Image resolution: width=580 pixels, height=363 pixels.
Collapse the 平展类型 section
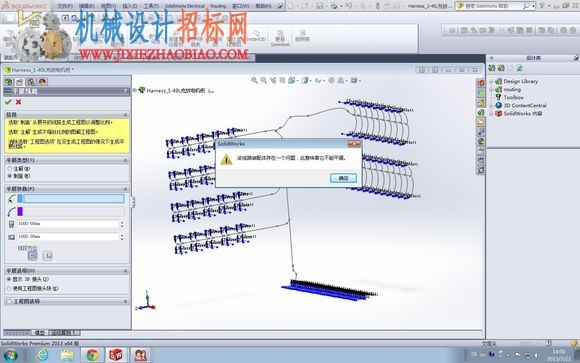tap(125, 160)
